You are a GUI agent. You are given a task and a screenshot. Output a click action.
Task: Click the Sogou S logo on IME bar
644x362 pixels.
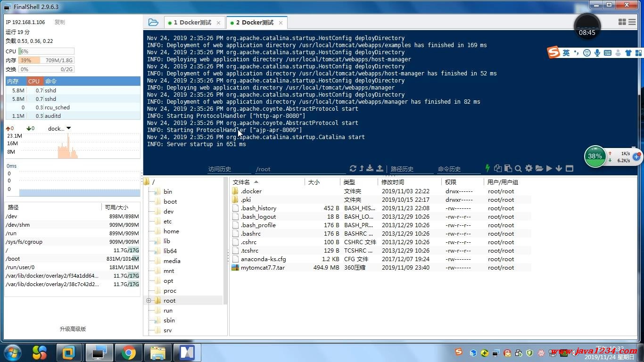[x=553, y=52]
